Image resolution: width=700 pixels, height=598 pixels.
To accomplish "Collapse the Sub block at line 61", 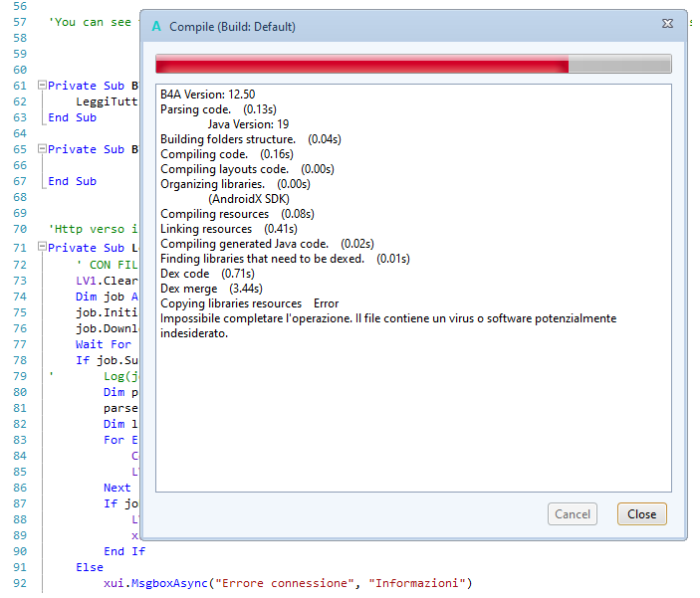I will (x=42, y=85).
